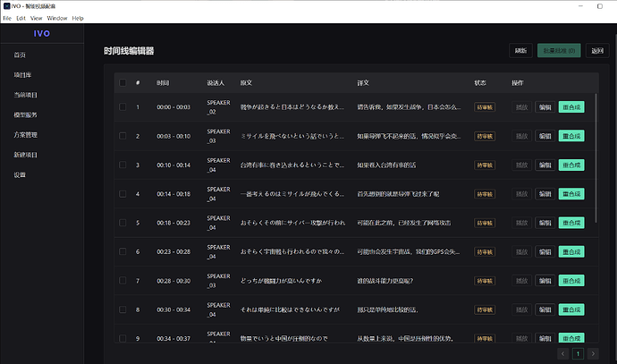Click 重合成 for row 1
The width and height of the screenshot is (617, 364).
click(x=571, y=107)
